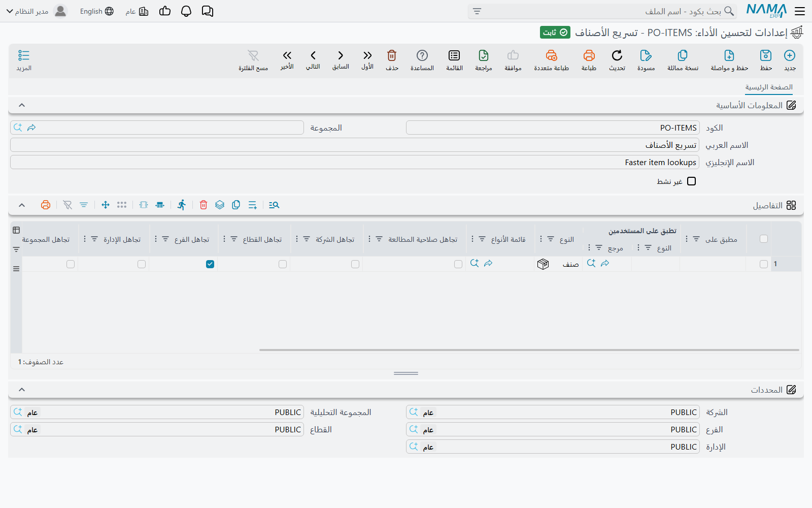Collapse the limiters (المحددات) section
This screenshot has width=812, height=508.
(22, 390)
